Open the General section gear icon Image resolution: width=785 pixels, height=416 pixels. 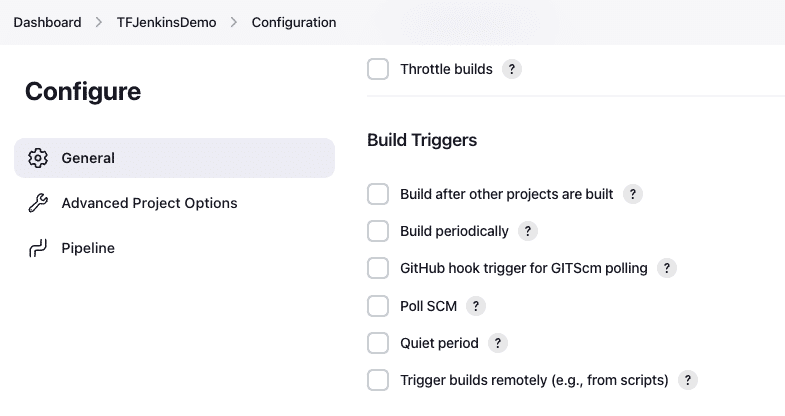pyautogui.click(x=38, y=158)
